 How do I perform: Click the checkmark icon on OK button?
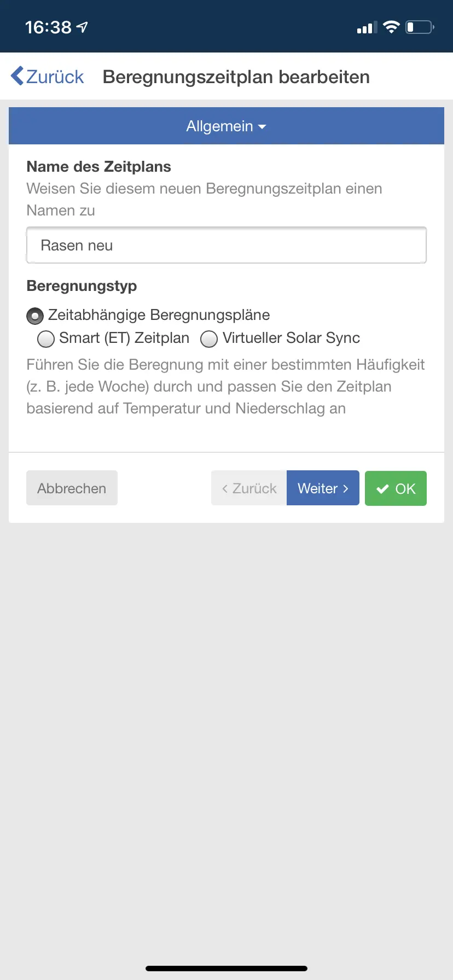click(x=383, y=489)
